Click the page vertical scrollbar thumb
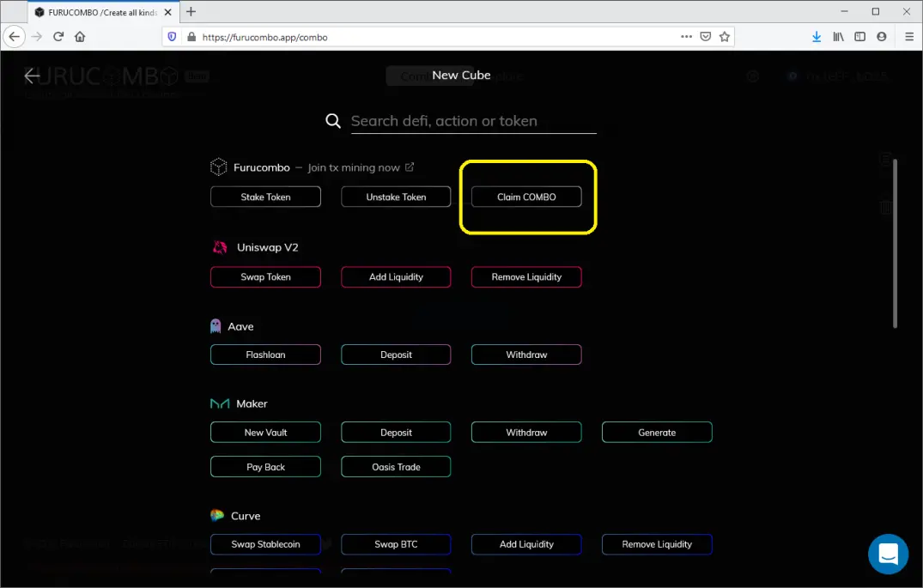This screenshot has width=923, height=588. [x=895, y=244]
